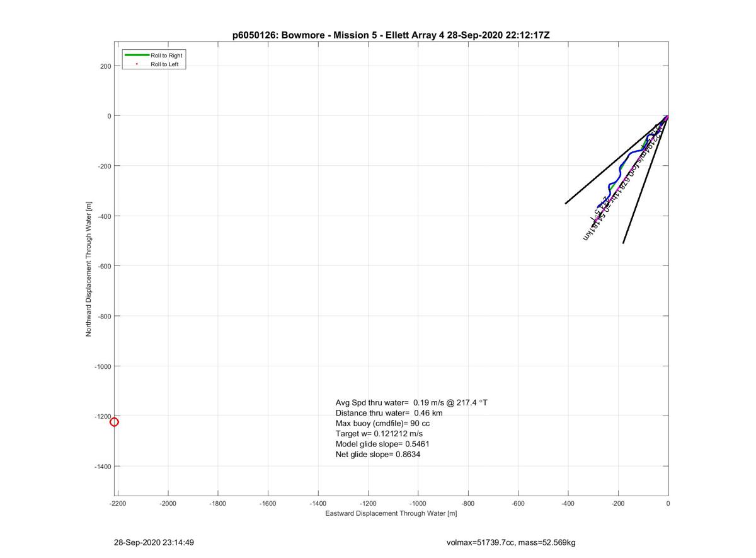756x558 pixels.
Task: Click the '-1800' tick on the eastward axis
Action: (218, 504)
